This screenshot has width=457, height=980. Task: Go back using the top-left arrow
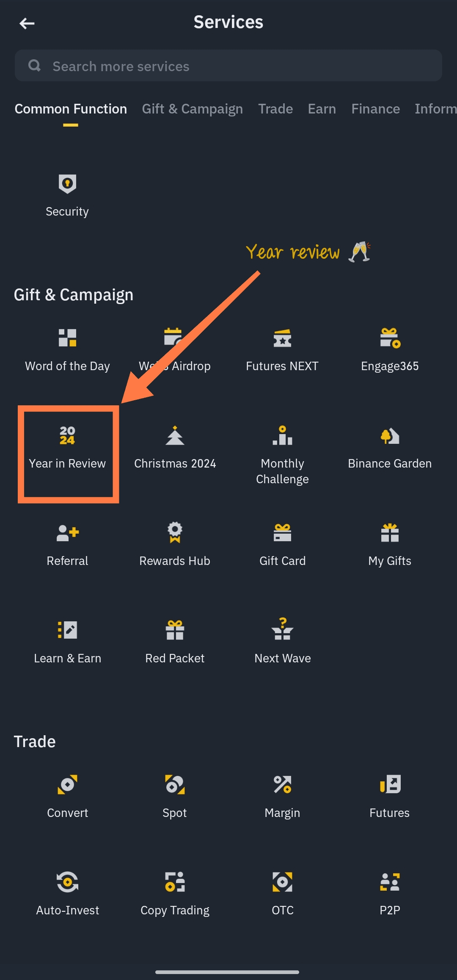coord(27,23)
